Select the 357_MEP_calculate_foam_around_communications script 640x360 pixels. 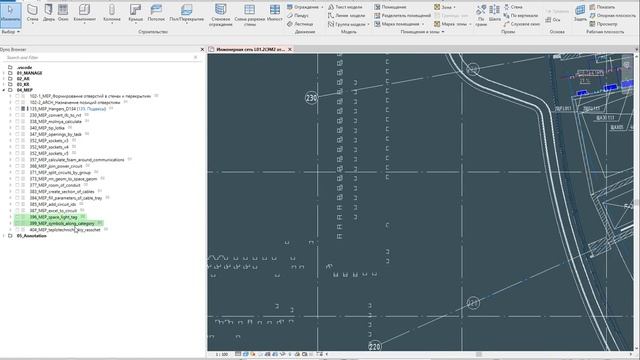pos(77,160)
